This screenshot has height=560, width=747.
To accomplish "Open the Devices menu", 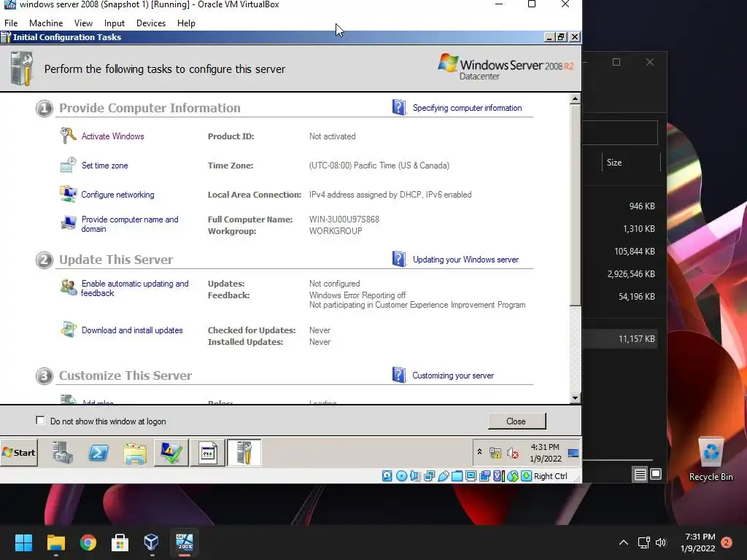I will [x=151, y=23].
